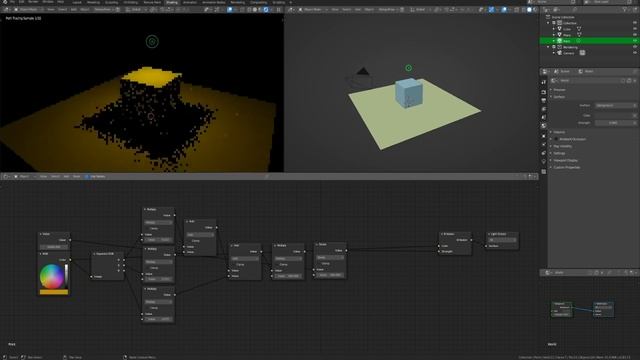This screenshot has height=360, width=640.
Task: Open editor type menu of the right 3D viewport
Action: (x=291, y=9)
